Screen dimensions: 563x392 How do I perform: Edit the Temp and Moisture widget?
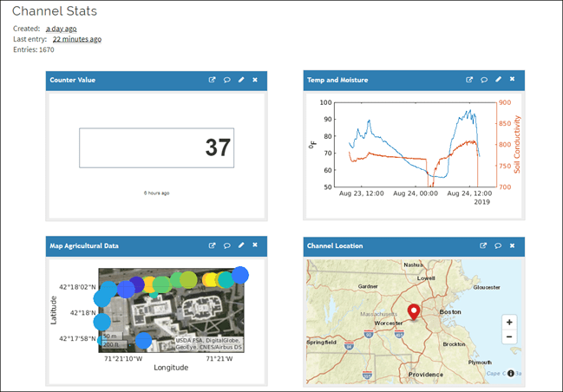point(498,79)
